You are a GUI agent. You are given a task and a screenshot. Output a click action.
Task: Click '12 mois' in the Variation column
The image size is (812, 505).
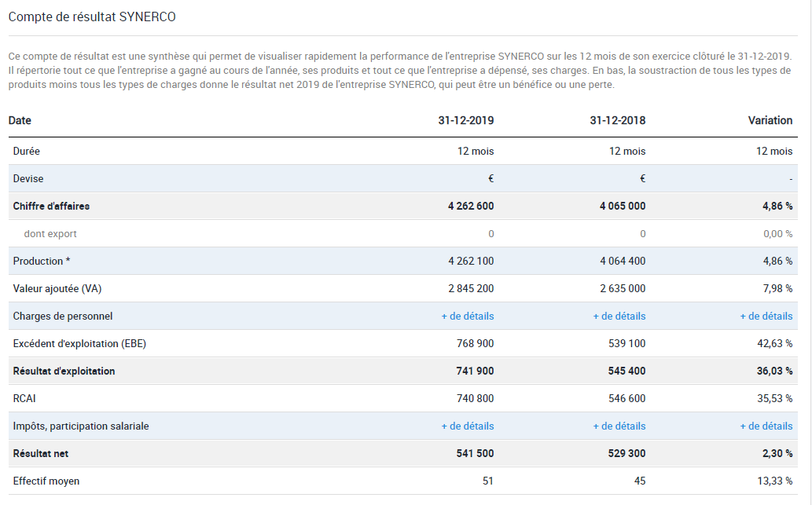pos(774,151)
